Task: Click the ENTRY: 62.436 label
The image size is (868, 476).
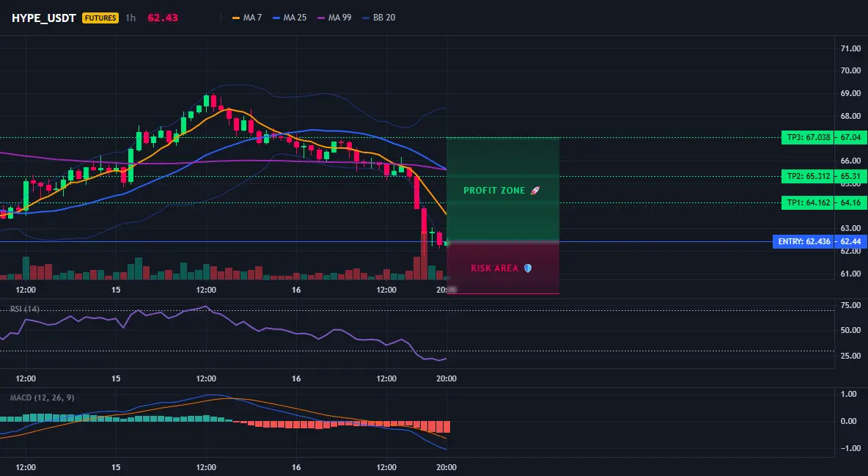Action: point(803,241)
